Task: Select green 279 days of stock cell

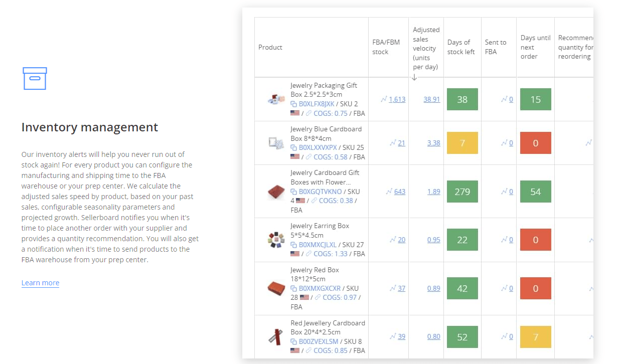Action: tap(462, 192)
